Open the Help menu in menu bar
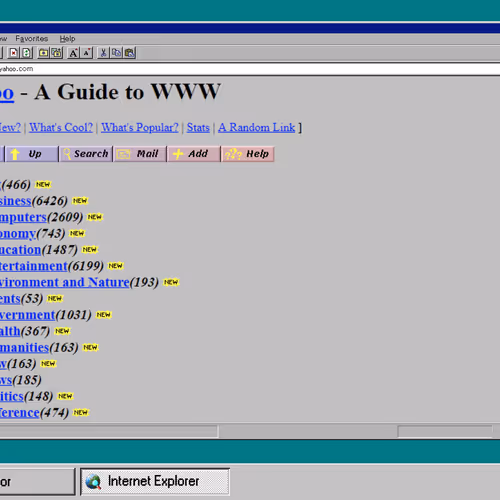This screenshot has width=500, height=500. pyautogui.click(x=67, y=39)
